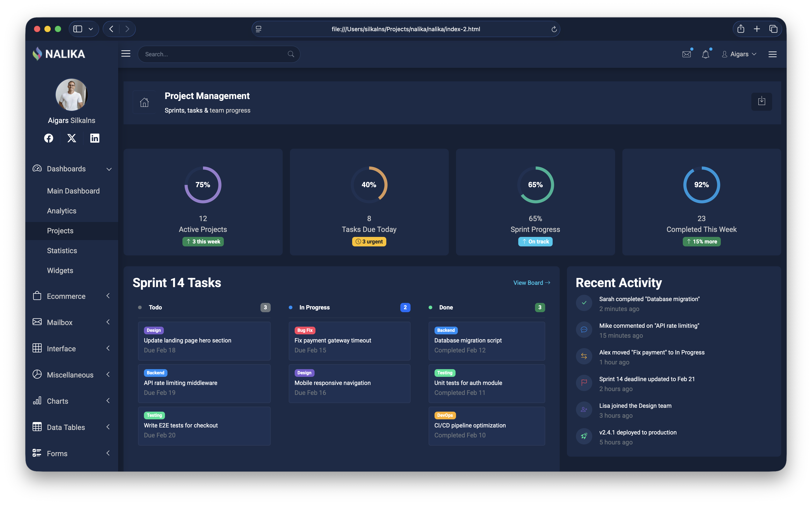The image size is (812, 505).
Task: Open the Aigars user dropdown
Action: [x=739, y=54]
